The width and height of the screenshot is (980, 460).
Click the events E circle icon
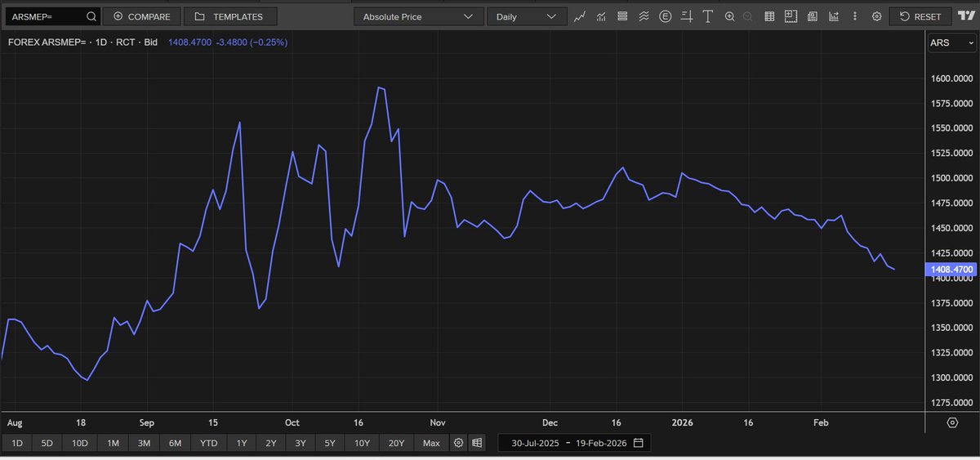point(666,16)
